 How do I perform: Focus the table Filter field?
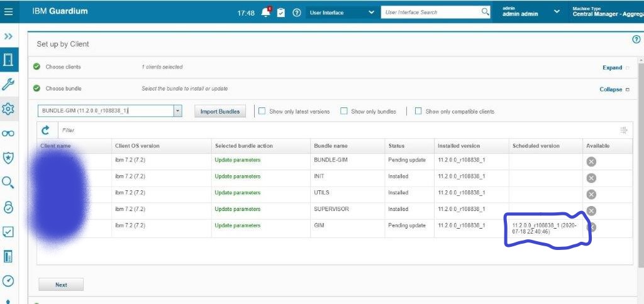[337, 130]
